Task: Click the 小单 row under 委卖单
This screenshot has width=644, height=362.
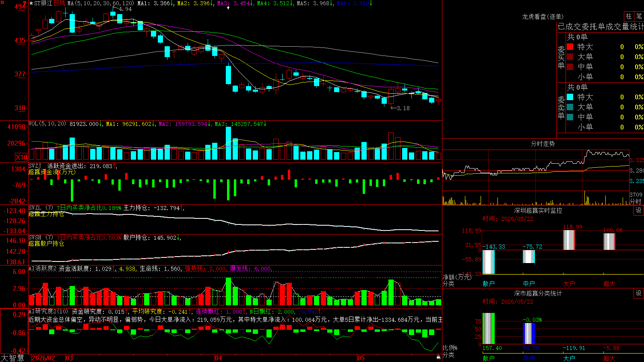Action: (605, 127)
